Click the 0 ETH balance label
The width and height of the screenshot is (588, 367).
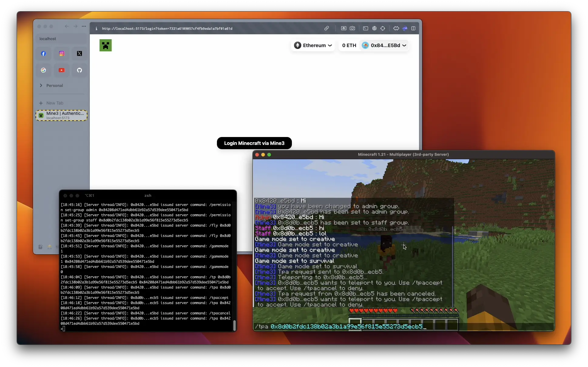(x=349, y=45)
